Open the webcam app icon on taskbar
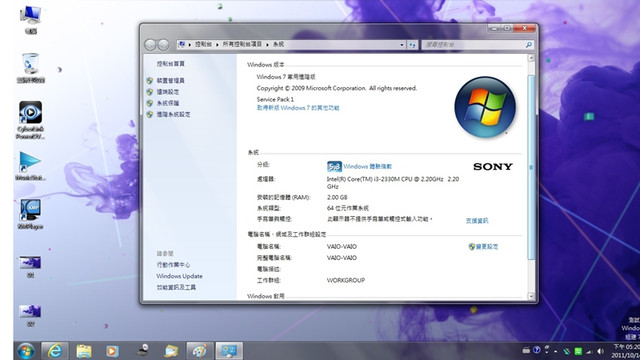The height and width of the screenshot is (360, 640). tap(142, 351)
